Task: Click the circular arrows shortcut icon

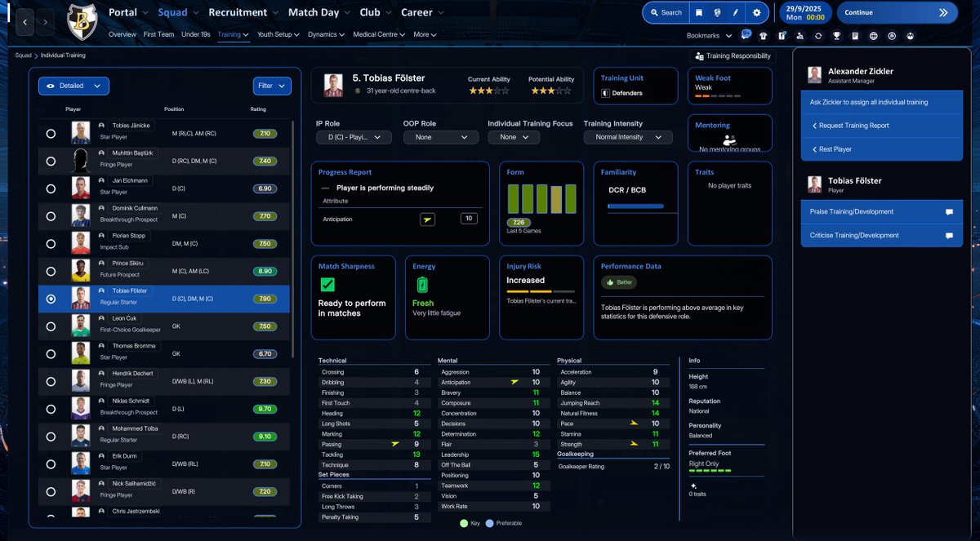Action: (818, 36)
